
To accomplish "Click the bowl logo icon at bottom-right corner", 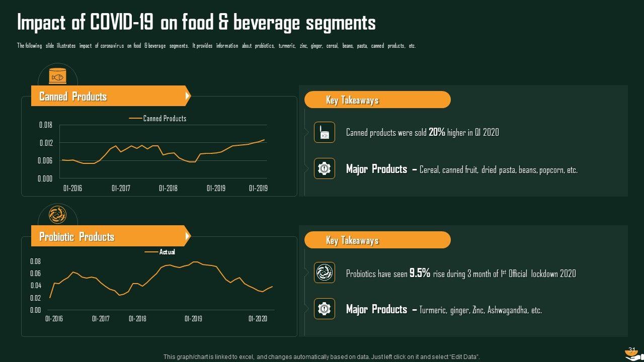I will pyautogui.click(x=632, y=353).
